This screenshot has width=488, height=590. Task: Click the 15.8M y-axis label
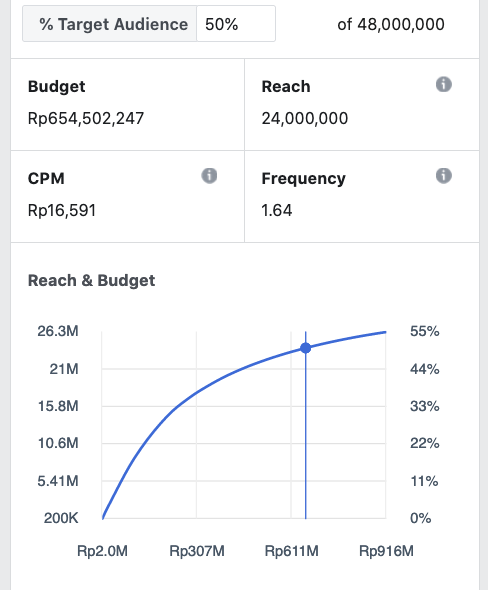coord(58,406)
